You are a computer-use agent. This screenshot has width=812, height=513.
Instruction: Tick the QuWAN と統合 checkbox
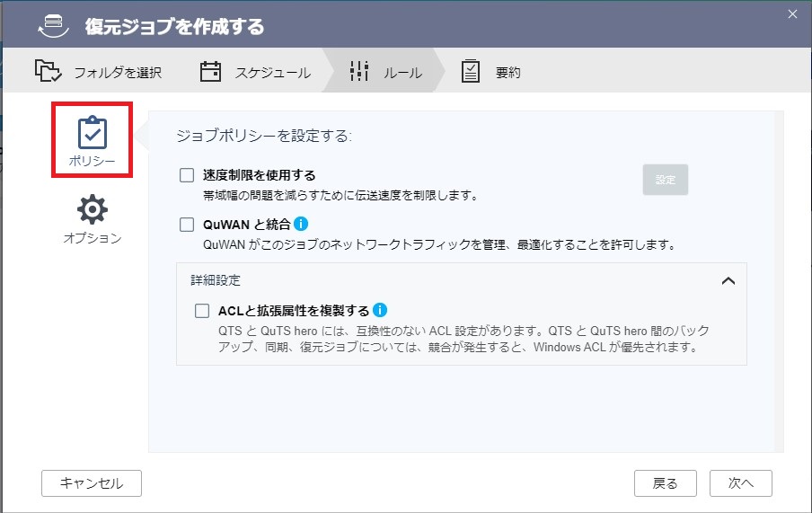[187, 225]
